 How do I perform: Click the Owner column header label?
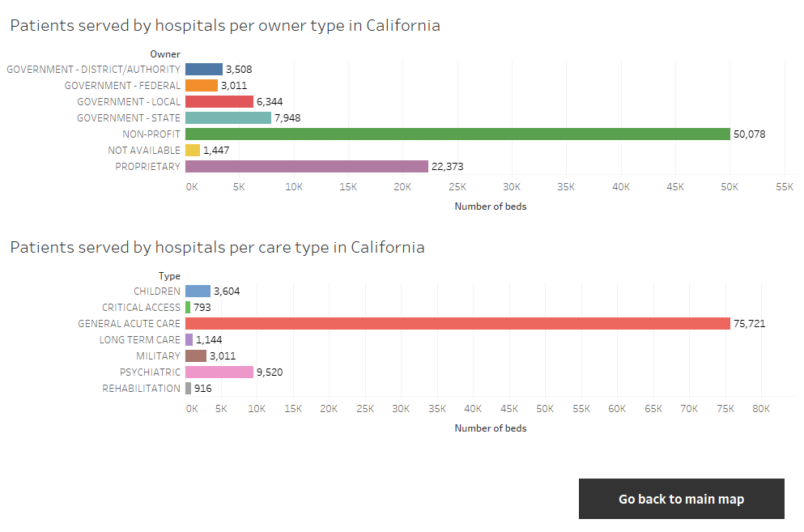(165, 53)
